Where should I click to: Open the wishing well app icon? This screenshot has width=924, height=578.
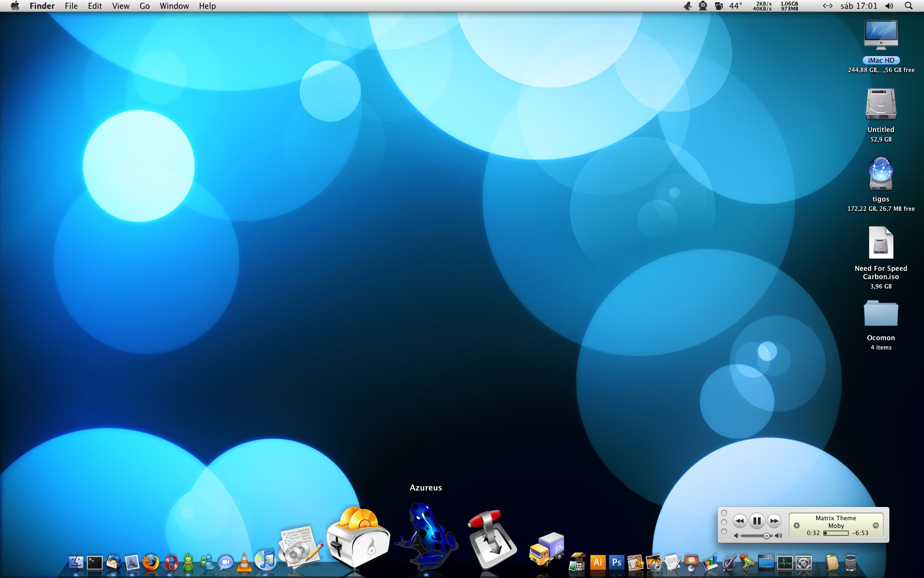(577, 563)
